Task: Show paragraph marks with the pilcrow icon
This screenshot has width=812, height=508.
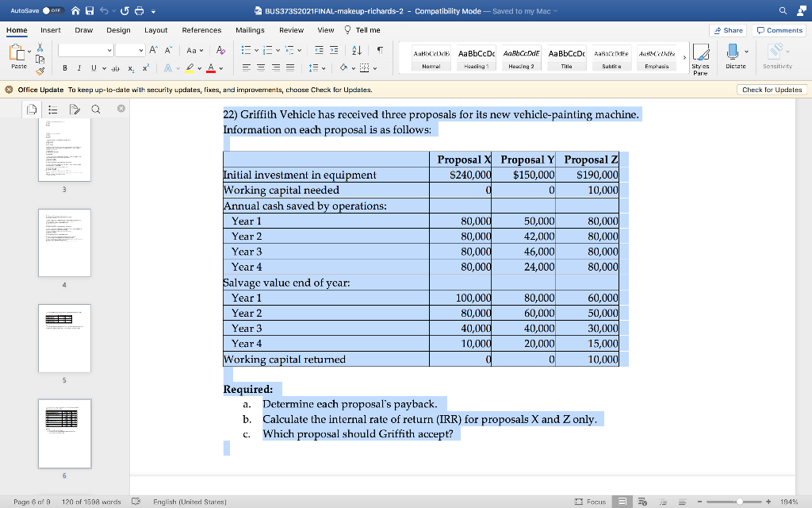Action: tap(381, 51)
